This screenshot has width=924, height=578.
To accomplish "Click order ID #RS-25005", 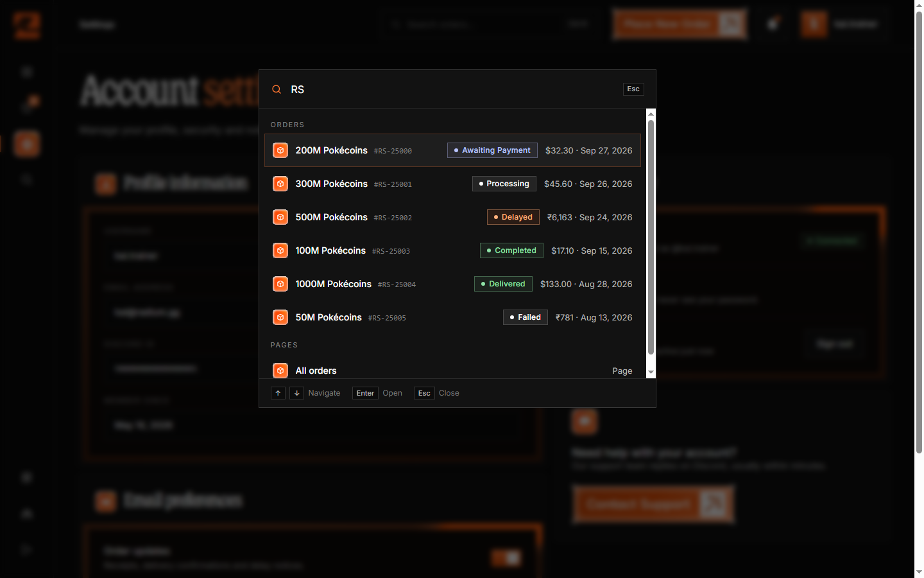I will point(387,318).
